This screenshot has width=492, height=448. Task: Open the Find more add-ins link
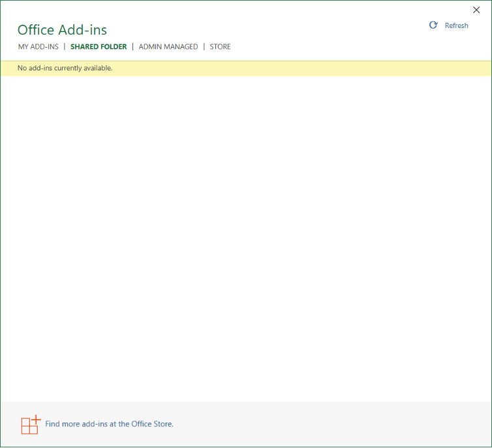(x=109, y=424)
